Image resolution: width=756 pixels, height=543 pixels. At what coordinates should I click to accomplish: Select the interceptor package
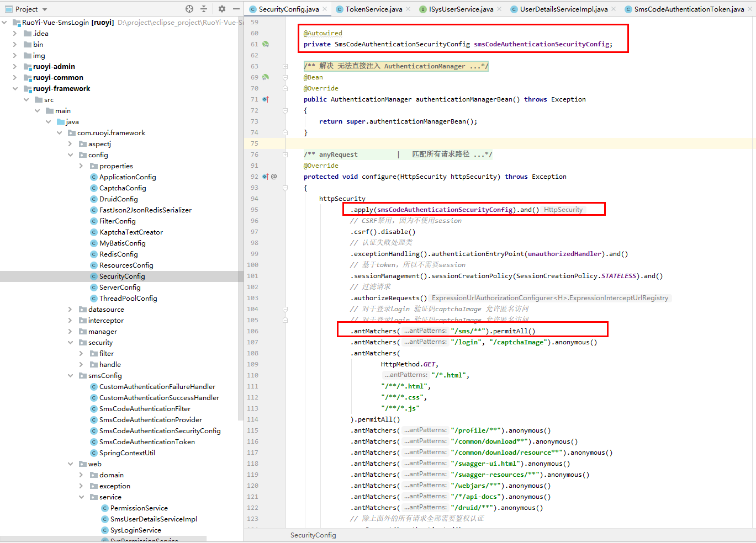[x=105, y=321]
